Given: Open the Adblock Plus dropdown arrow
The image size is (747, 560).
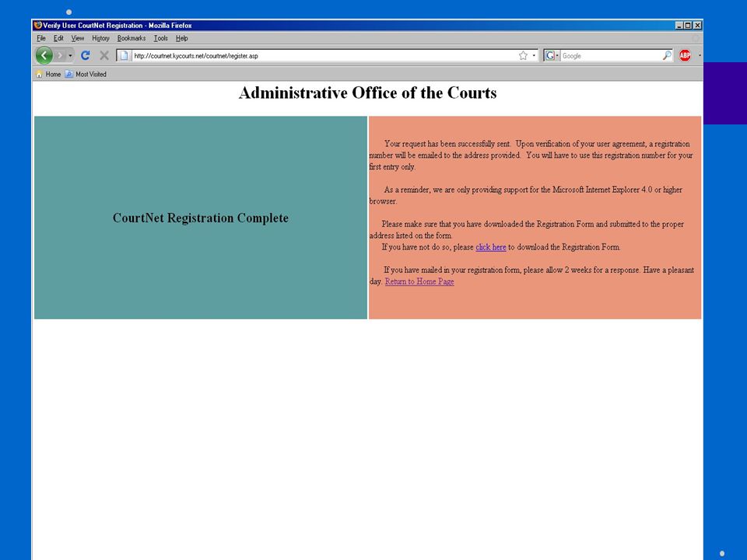Looking at the screenshot, I should pyautogui.click(x=700, y=56).
